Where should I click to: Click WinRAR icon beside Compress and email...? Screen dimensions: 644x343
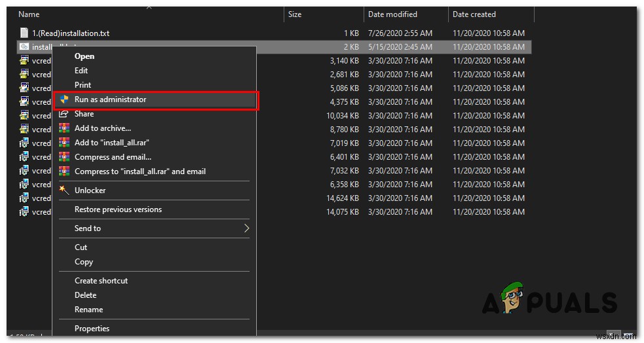tap(64, 157)
